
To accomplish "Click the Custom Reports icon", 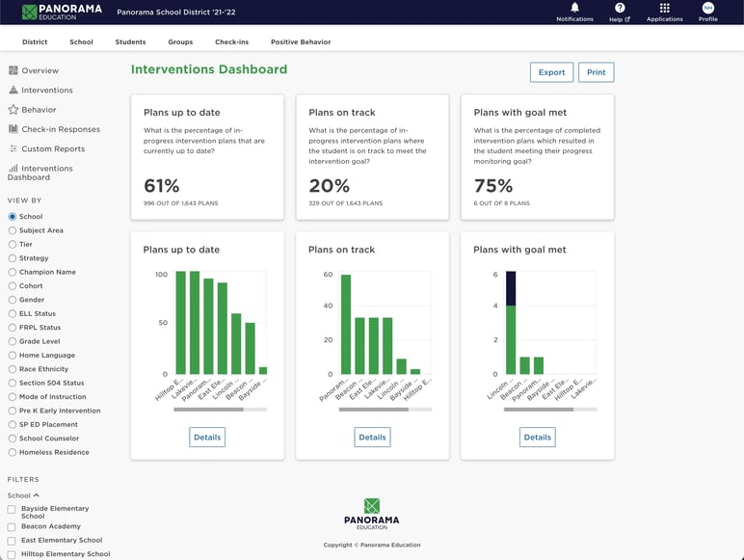I will pyautogui.click(x=13, y=148).
